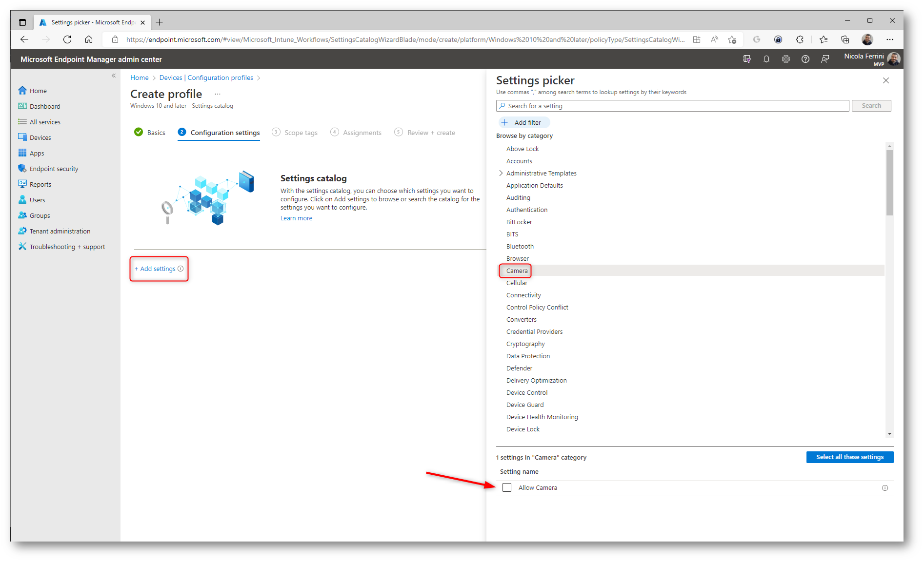Open the directory and subscription filter icon
The width and height of the screenshot is (924, 562).
click(x=747, y=59)
